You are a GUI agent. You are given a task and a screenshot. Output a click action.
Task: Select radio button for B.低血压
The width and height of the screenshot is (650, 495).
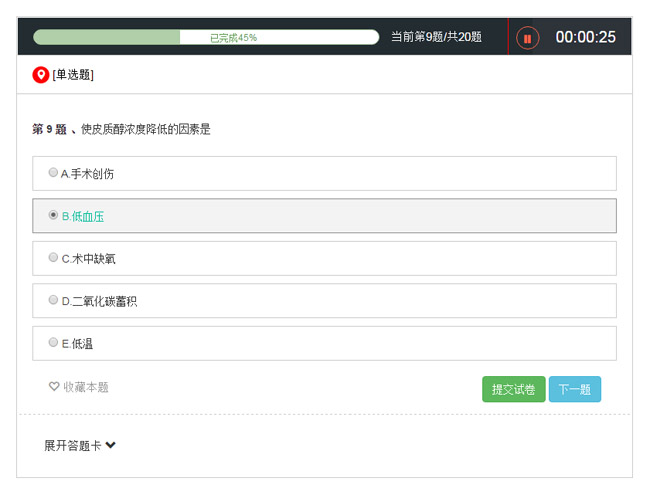(x=53, y=215)
